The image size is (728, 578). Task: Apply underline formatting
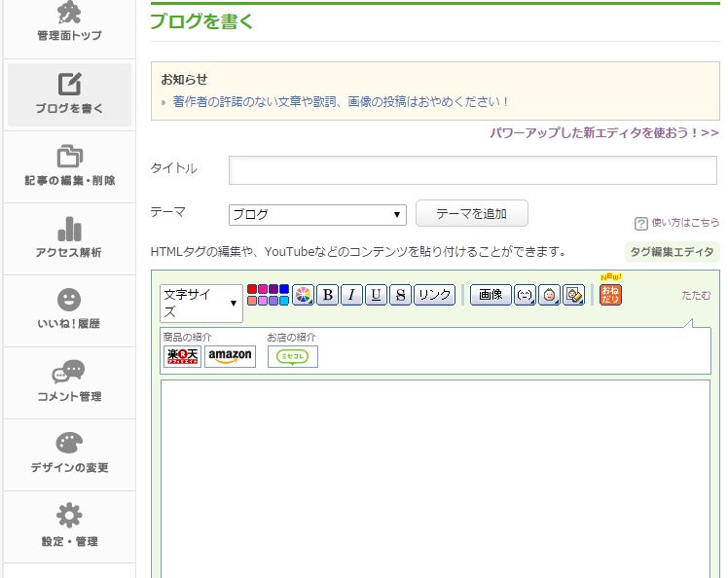[376, 295]
